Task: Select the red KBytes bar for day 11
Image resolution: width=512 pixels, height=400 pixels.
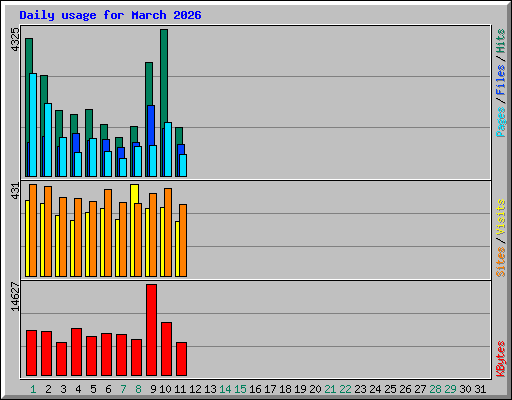Action: coord(181,359)
